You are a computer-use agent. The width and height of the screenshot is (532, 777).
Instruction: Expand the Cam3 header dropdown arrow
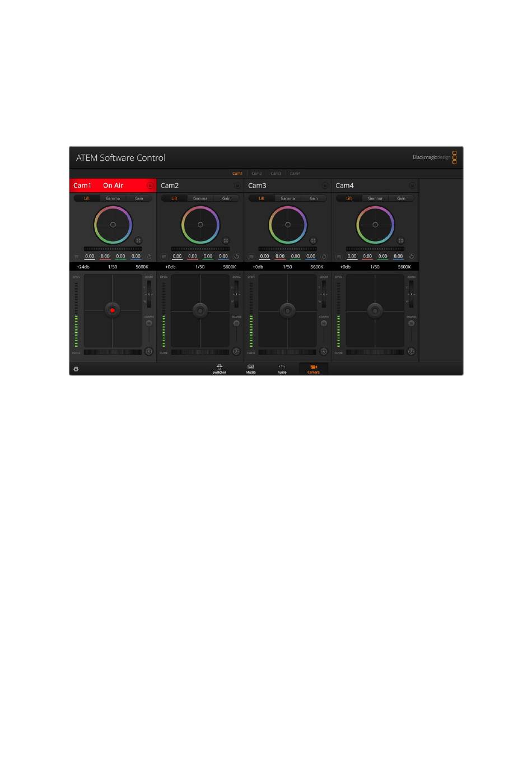[x=325, y=185]
